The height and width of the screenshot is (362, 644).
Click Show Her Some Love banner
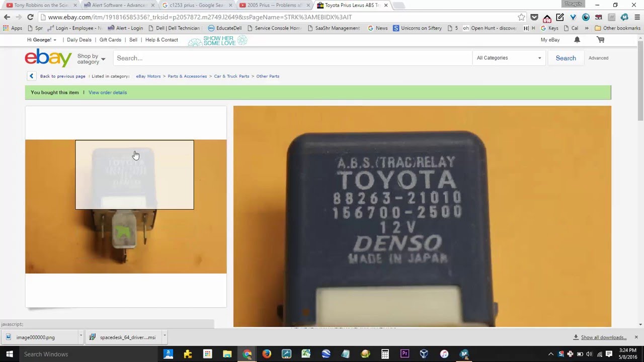click(x=217, y=41)
